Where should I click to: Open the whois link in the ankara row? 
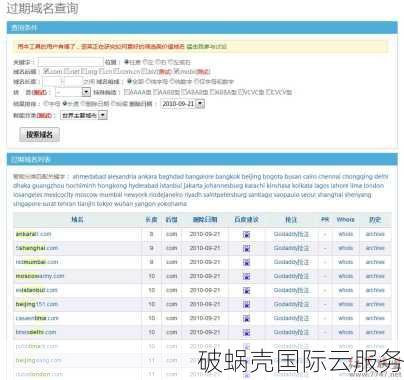(345, 234)
